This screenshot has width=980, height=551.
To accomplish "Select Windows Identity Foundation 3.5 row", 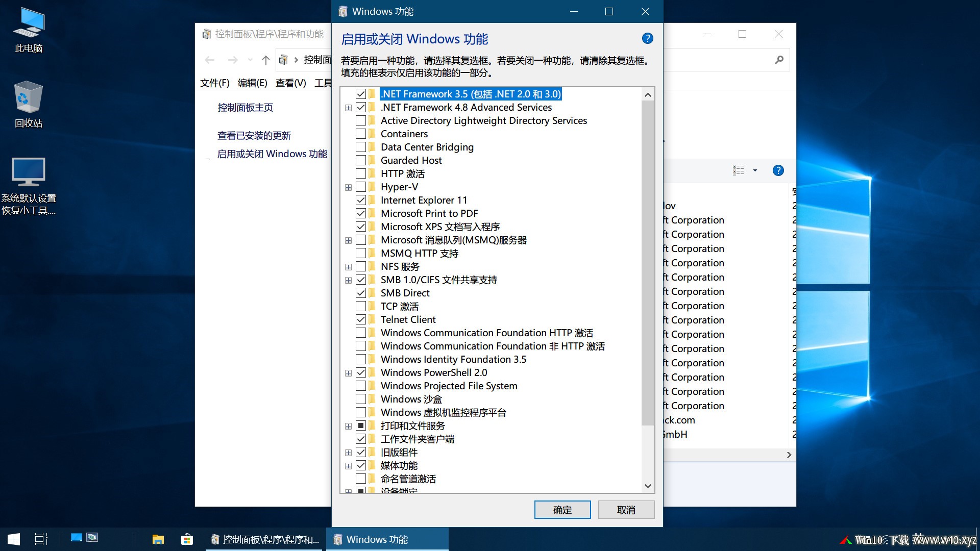I will [x=453, y=359].
